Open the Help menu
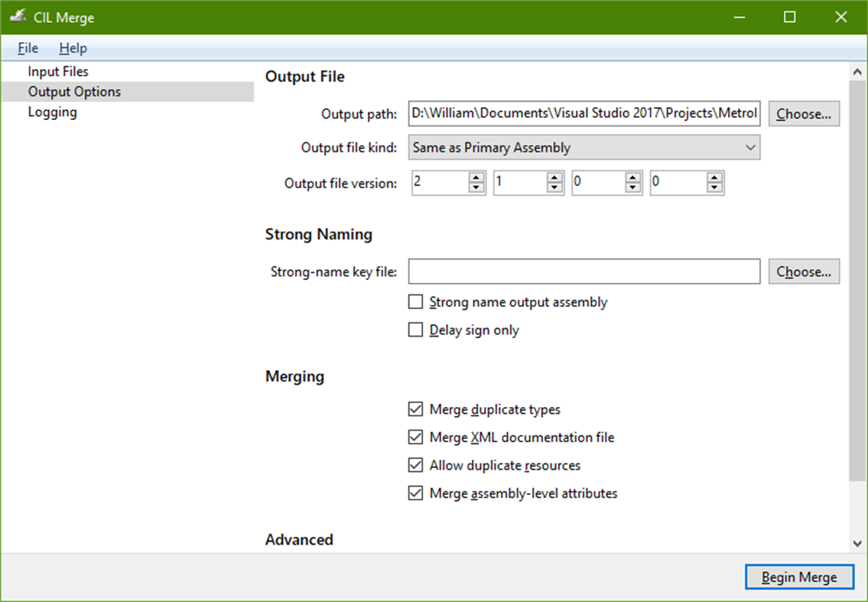 coord(73,48)
